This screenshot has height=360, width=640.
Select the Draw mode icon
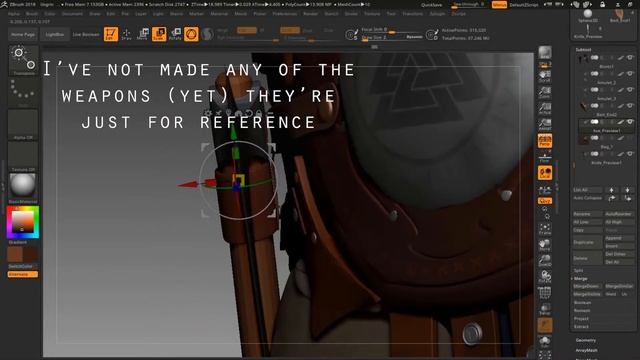127,34
